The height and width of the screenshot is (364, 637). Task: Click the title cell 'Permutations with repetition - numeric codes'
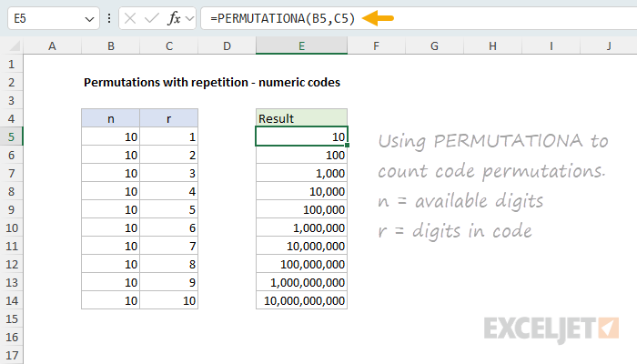tap(212, 83)
